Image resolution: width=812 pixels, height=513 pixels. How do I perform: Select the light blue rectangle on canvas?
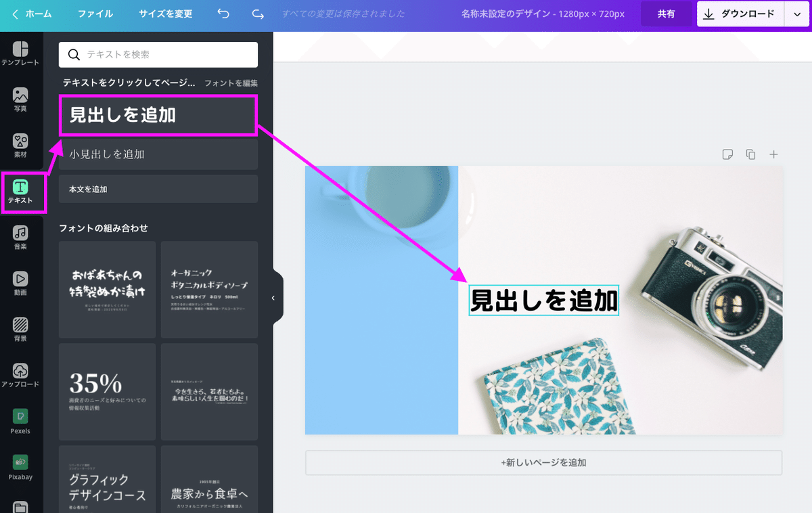382,300
